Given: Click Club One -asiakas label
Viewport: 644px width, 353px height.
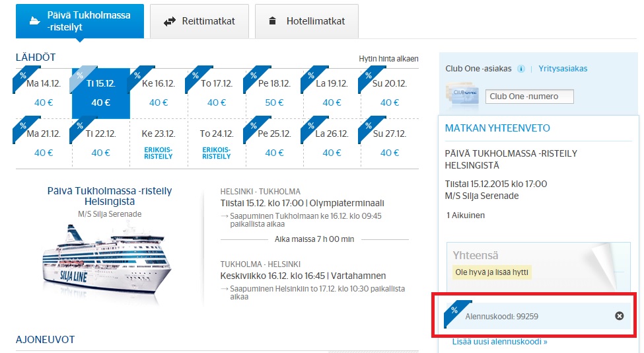Looking at the screenshot, I should click(x=478, y=69).
